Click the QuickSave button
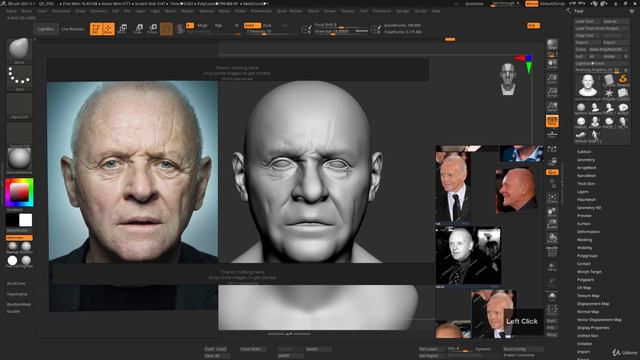 coord(474,4)
